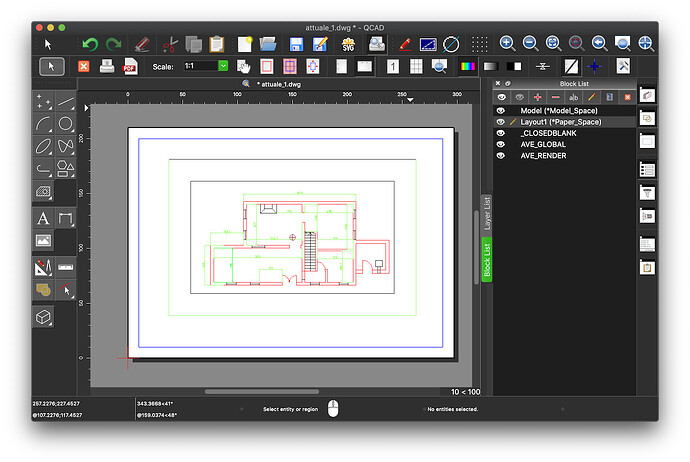Screen dimensions: 690x462
Task: Click the Redo green arrow icon
Action: pyautogui.click(x=113, y=44)
